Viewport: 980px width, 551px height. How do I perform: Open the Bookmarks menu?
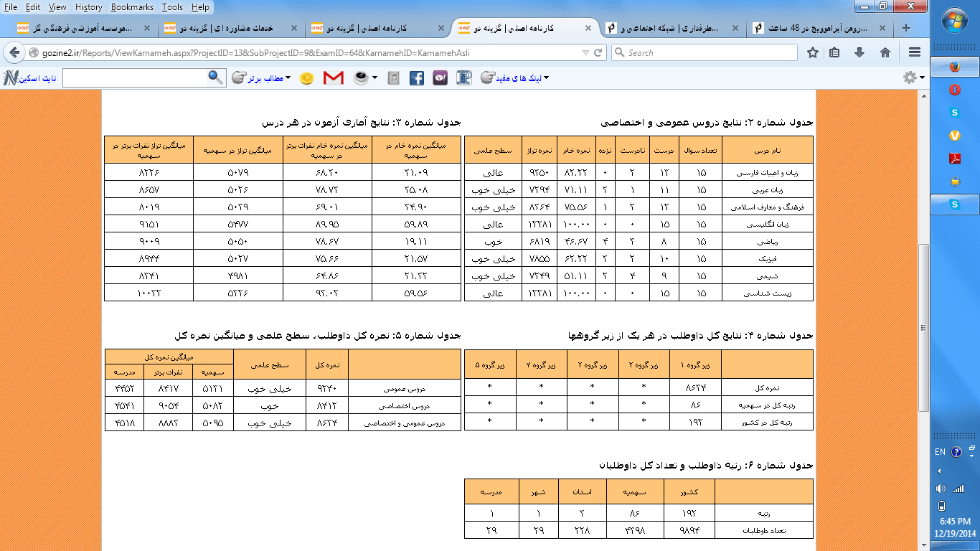coord(133,7)
